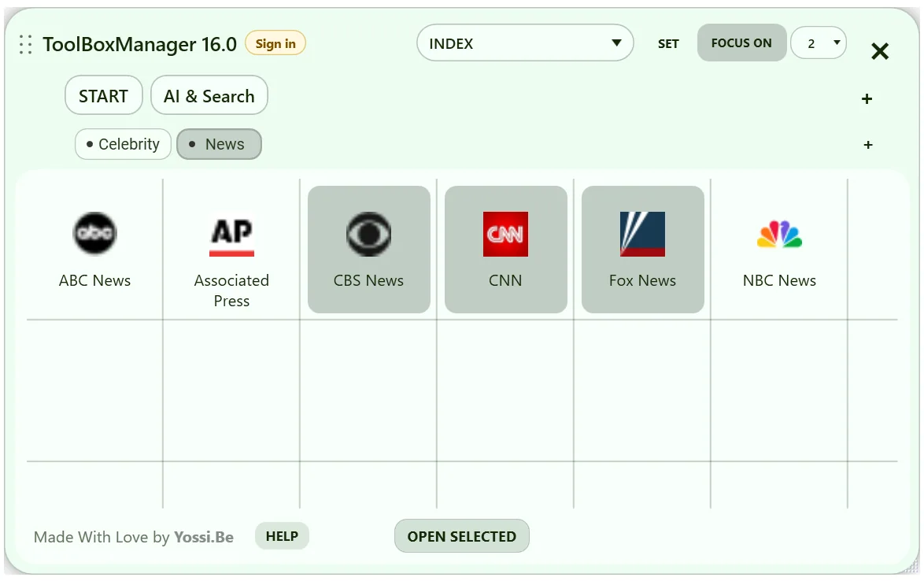This screenshot has width=924, height=581.
Task: Switch to the START tab
Action: pyautogui.click(x=104, y=95)
